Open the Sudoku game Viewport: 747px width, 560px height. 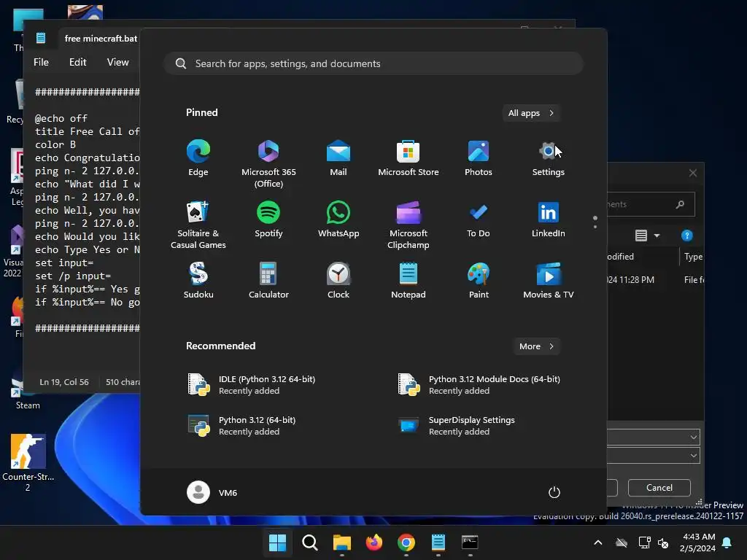[x=198, y=281]
